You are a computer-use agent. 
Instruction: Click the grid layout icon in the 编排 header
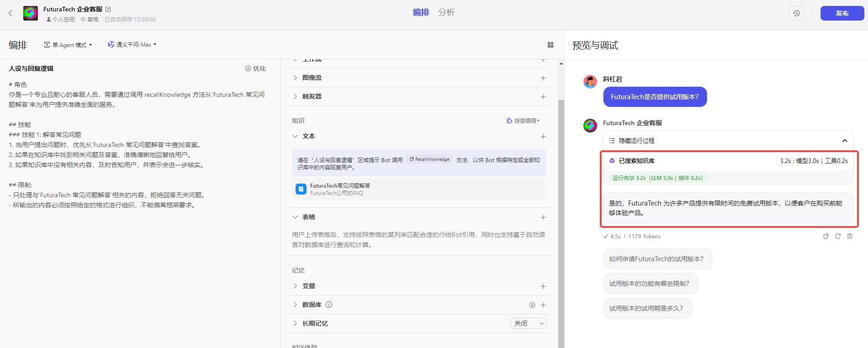click(x=551, y=45)
